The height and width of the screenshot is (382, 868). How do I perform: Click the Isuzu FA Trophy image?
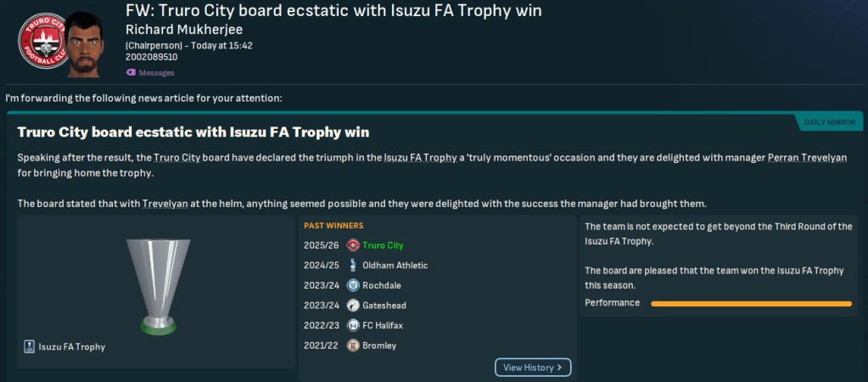152,285
